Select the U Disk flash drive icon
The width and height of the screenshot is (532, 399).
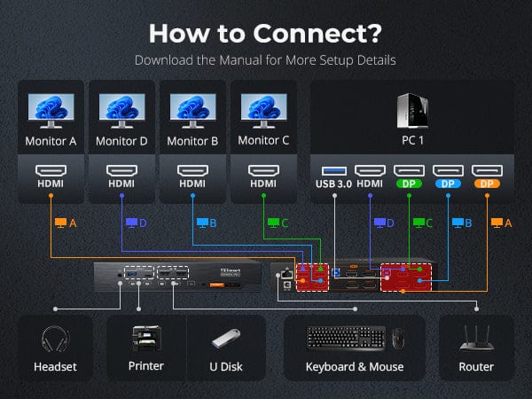click(x=226, y=340)
